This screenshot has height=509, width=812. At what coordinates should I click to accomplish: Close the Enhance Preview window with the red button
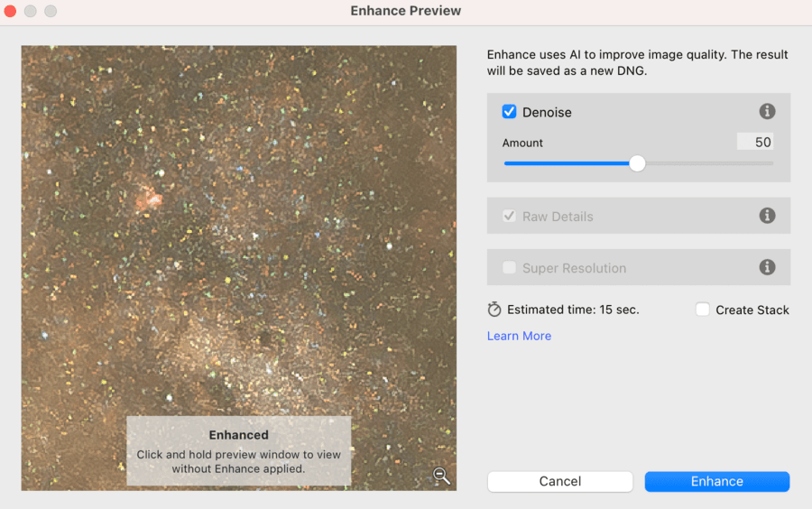point(11,11)
